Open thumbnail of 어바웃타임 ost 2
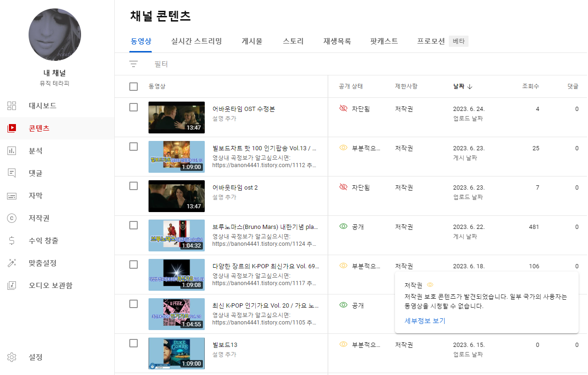Screen dimensions: 588x375 pyautogui.click(x=177, y=196)
